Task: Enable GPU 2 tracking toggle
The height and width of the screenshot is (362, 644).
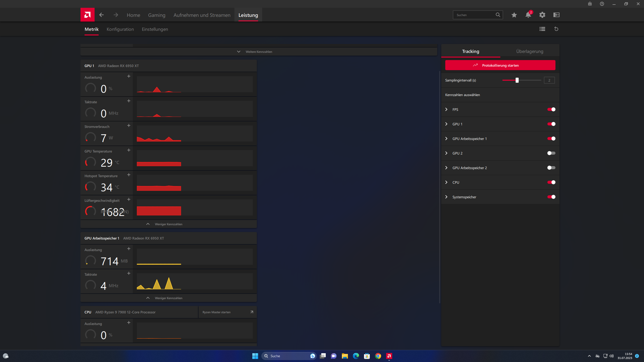Action: [x=551, y=153]
